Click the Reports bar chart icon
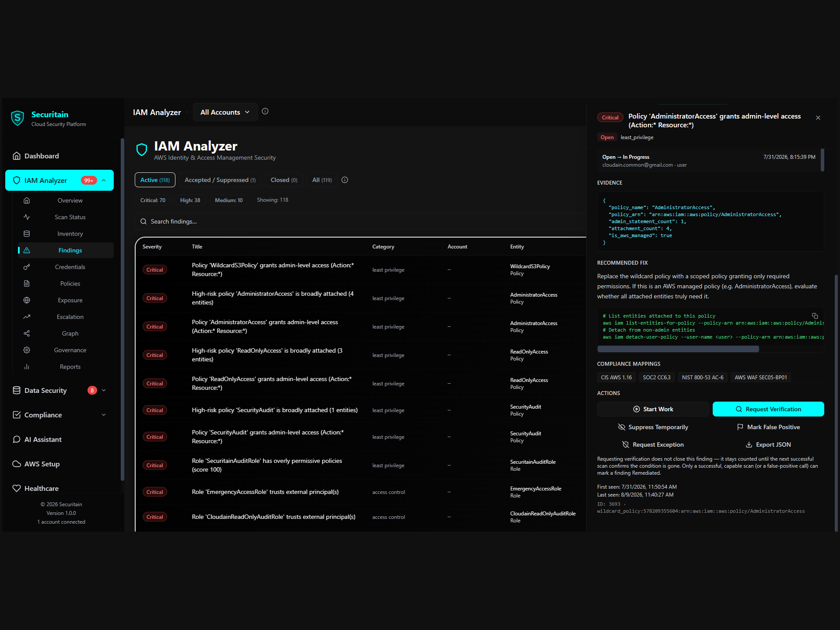The image size is (840, 630). (27, 367)
